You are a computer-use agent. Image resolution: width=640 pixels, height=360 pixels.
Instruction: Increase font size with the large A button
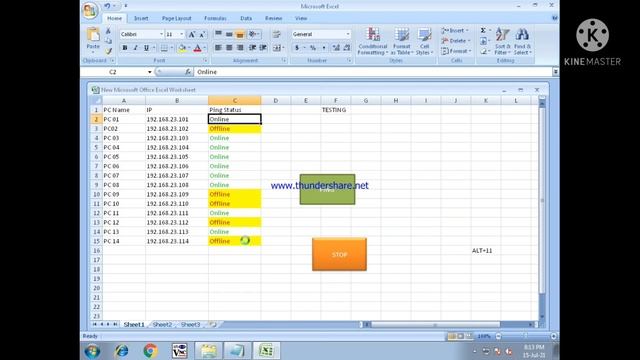pos(192,34)
